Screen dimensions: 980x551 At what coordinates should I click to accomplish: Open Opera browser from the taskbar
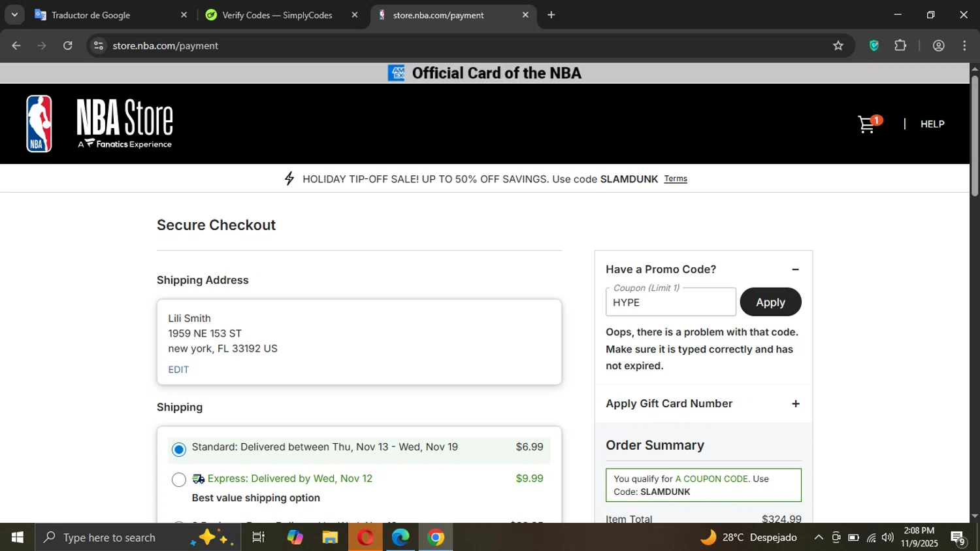(x=365, y=537)
